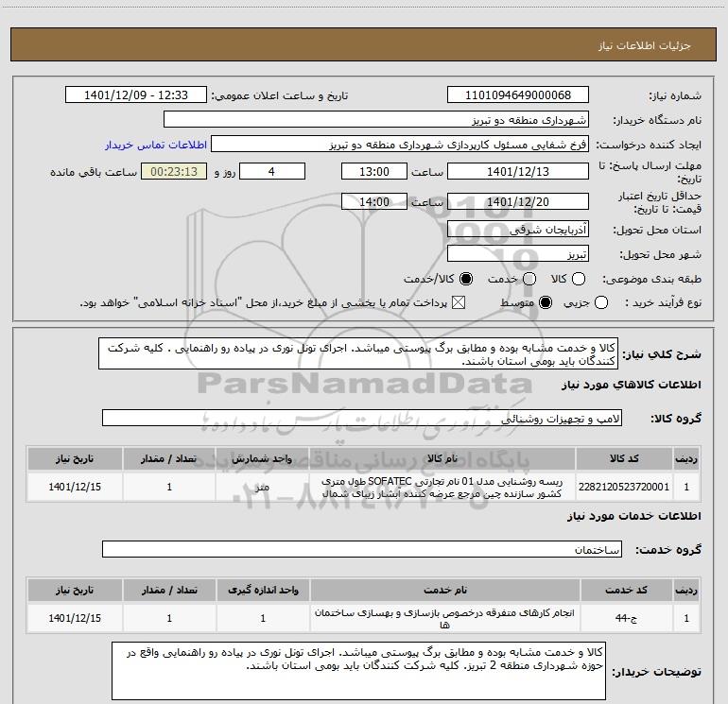Select the کالا/خدمت radio button
The width and height of the screenshot is (728, 704).
coord(466,279)
